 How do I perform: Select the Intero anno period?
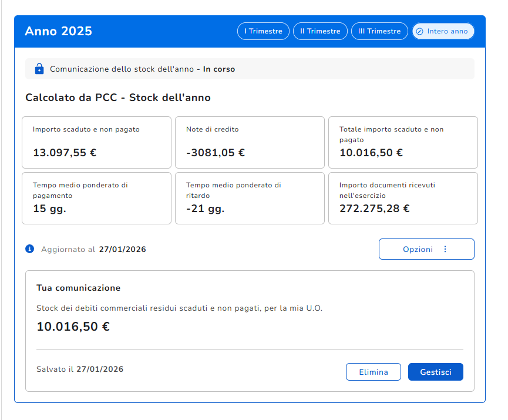pyautogui.click(x=443, y=31)
